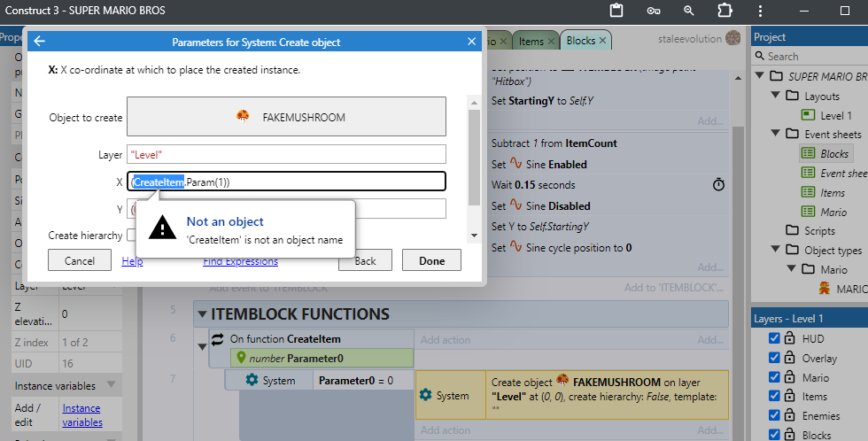This screenshot has height=441, width=868.
Task: Open the three-dot browser menu
Action: [x=761, y=11]
